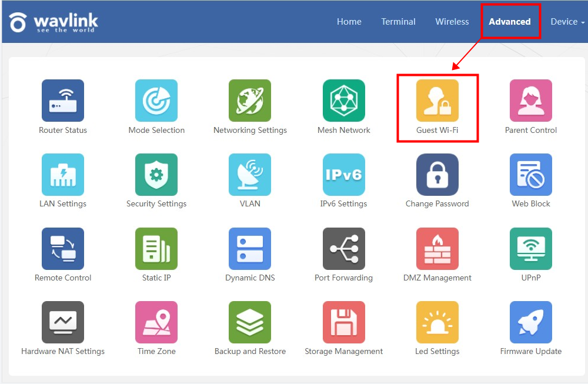Click the Mesh Network icon
Image resolution: width=588 pixels, height=384 pixels.
pos(344,101)
